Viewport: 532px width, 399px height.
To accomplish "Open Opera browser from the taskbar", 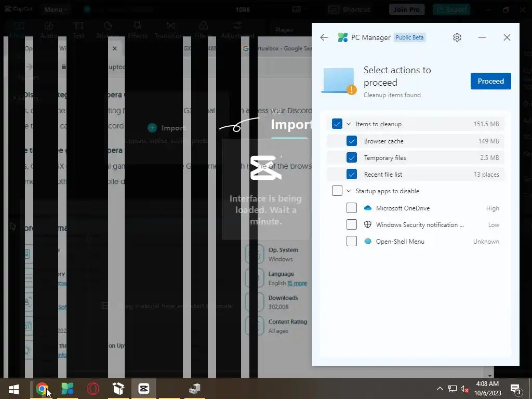I will click(92, 389).
